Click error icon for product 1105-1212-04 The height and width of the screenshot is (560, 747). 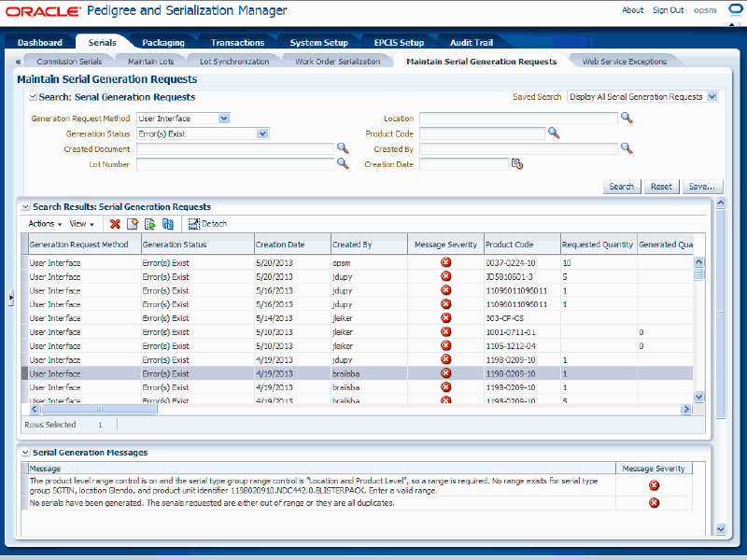pos(445,345)
